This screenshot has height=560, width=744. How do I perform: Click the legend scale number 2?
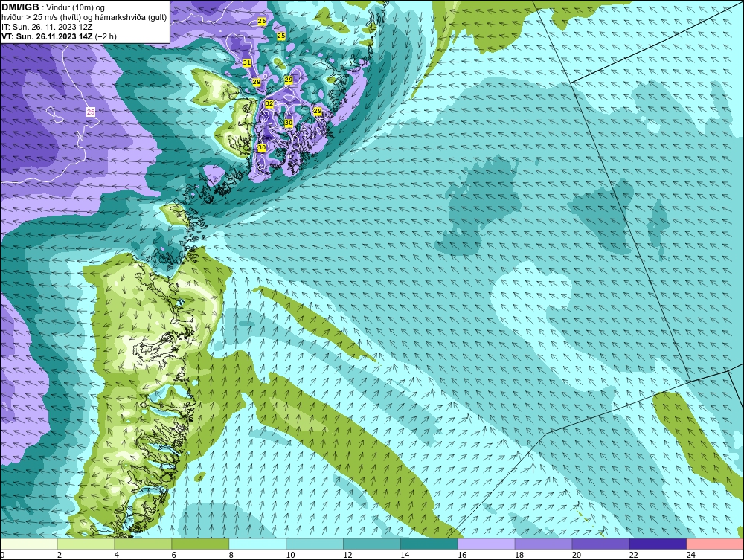(60, 555)
